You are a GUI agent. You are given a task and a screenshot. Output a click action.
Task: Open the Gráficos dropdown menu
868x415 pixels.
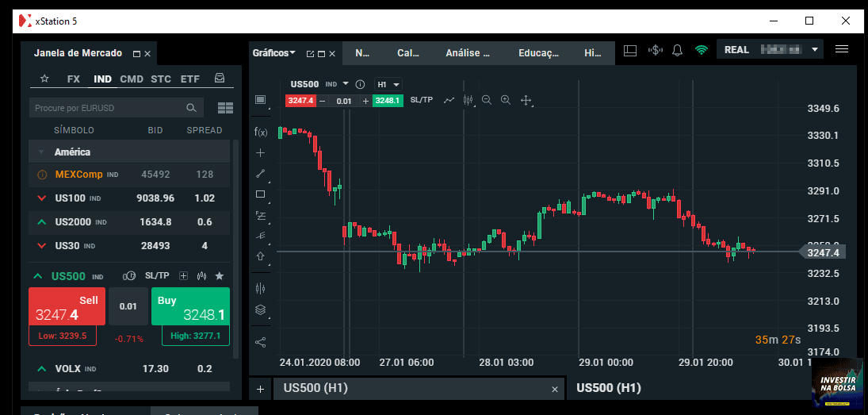[x=274, y=53]
